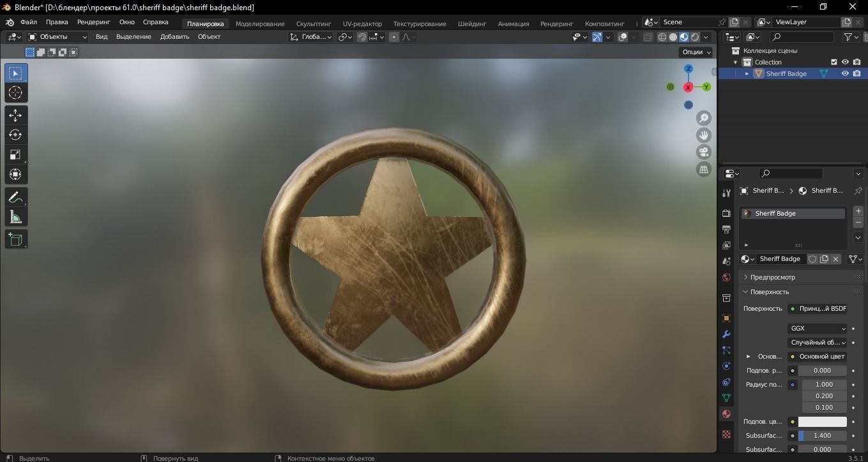Open the pivot point dropdown
868x462 pixels.
[x=345, y=37]
